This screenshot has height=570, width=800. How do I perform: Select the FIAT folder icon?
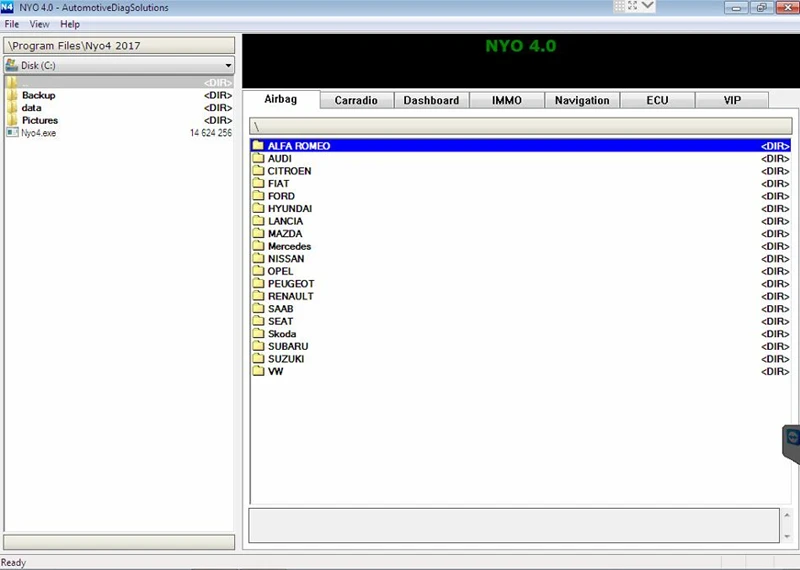(258, 183)
